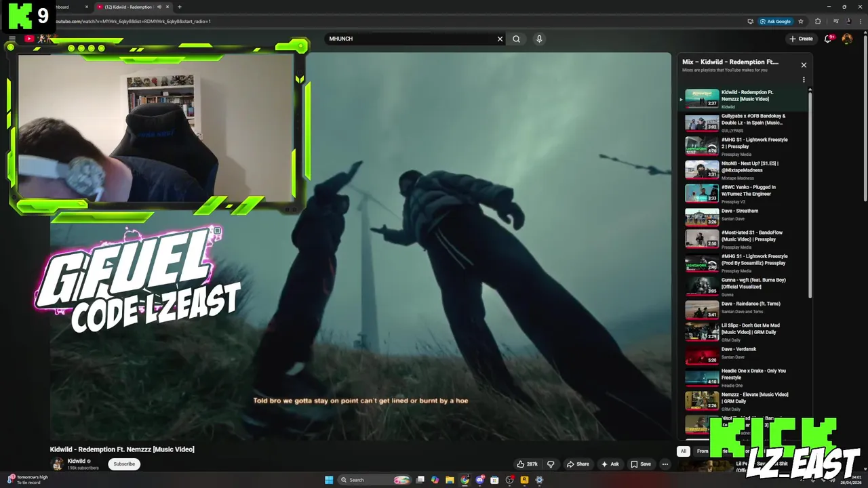Like the video with 287k likes
Viewport: 868px width, 488px height.
tap(527, 464)
